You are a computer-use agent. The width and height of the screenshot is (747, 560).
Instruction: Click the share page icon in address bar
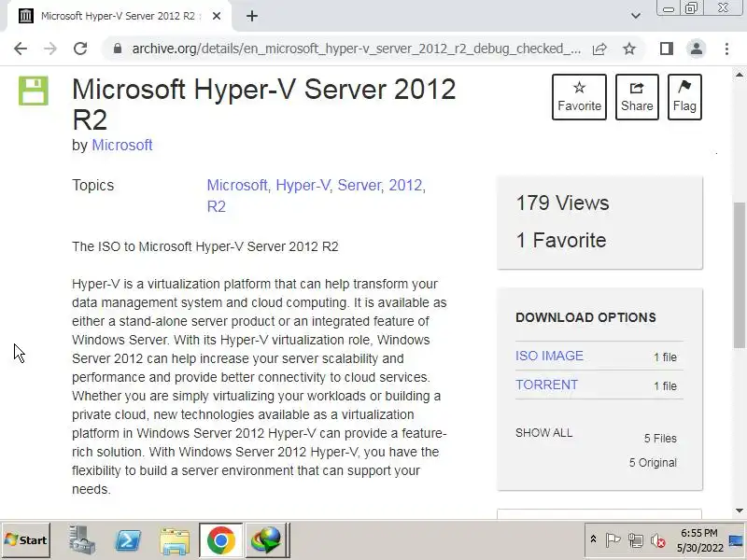coord(599,49)
